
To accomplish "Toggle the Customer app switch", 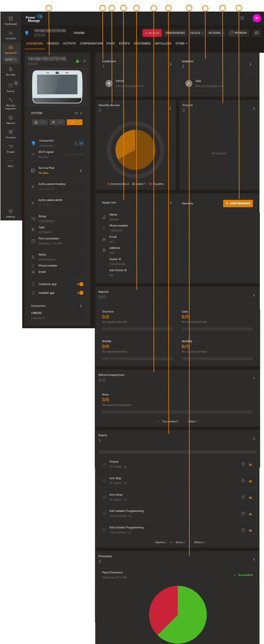I will coord(80,284).
